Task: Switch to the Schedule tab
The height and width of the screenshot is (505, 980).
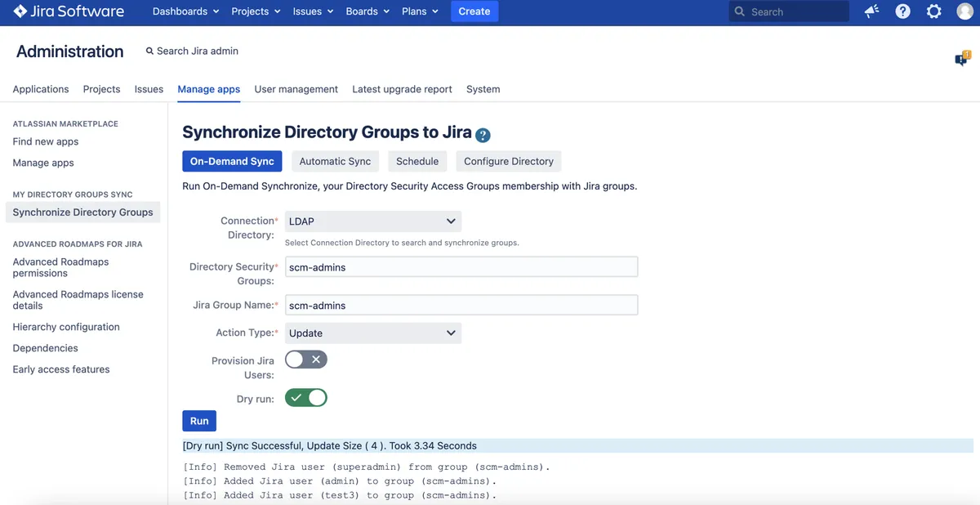Action: tap(417, 161)
